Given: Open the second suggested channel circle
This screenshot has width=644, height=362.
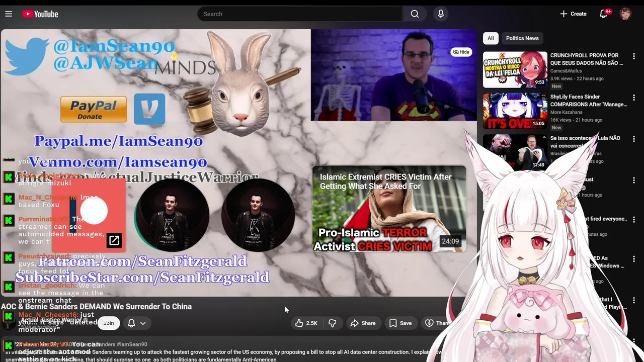Looking at the screenshot, I should (258, 214).
